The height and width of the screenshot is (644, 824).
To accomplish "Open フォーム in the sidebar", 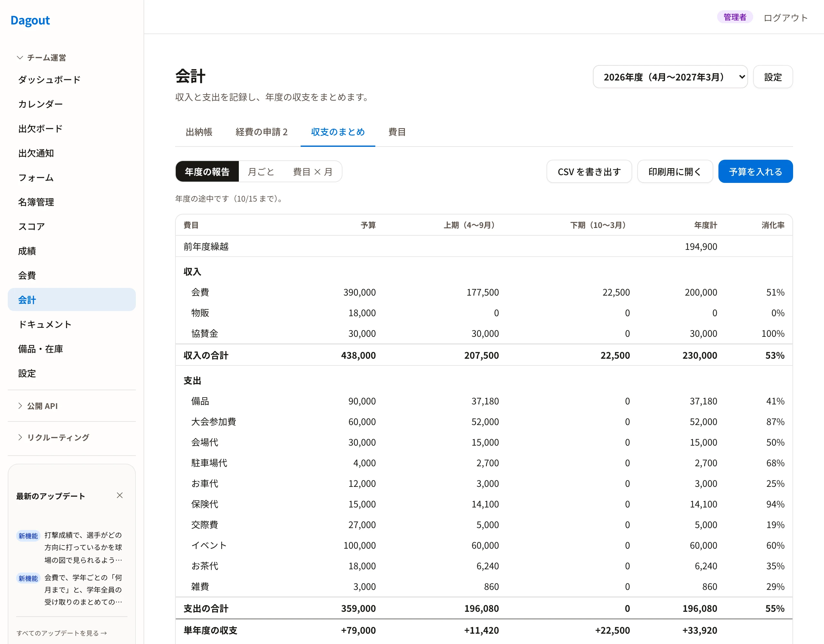I will [72, 178].
